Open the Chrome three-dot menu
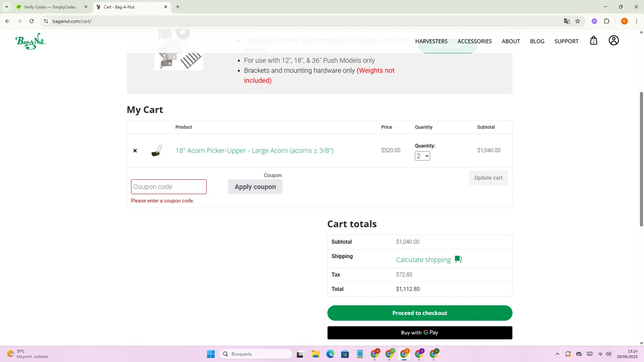The width and height of the screenshot is (644, 362). click(636, 21)
